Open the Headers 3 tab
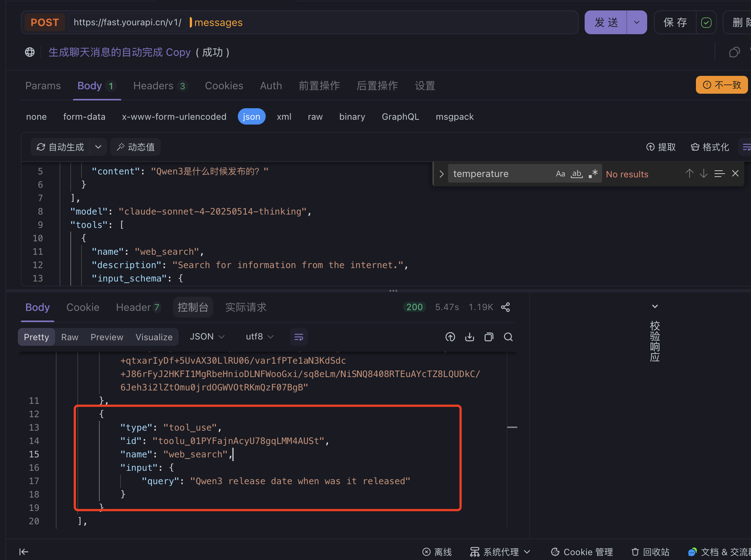Viewport: 751px width, 560px height. coord(160,86)
